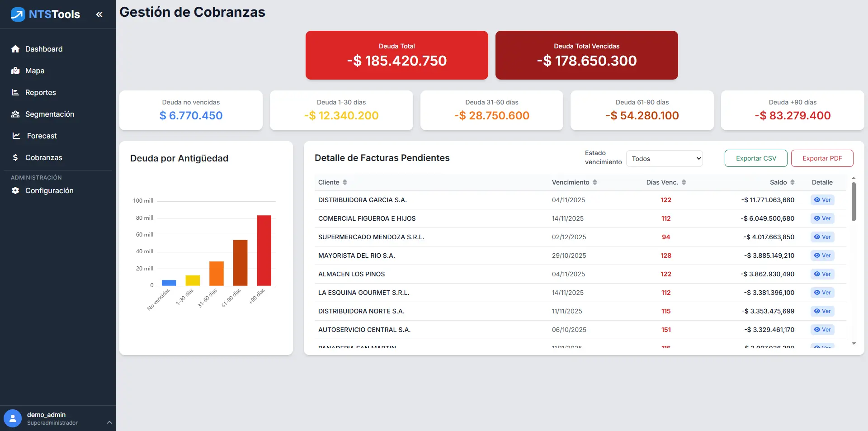Click the red +90 días bar
Image resolution: width=868 pixels, height=431 pixels.
pos(264,250)
